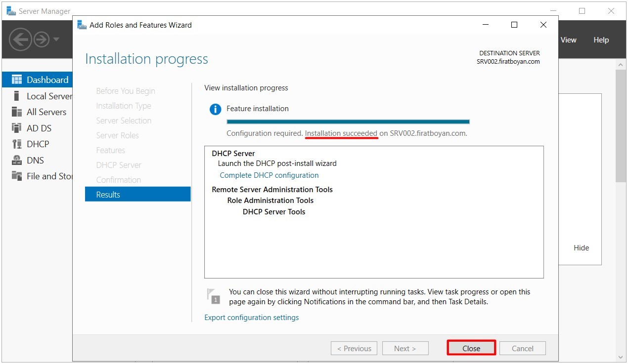Viewport: 628px width, 364px height.
Task: Click "Launch the DHCP post-install wizard" text
Action: (277, 163)
